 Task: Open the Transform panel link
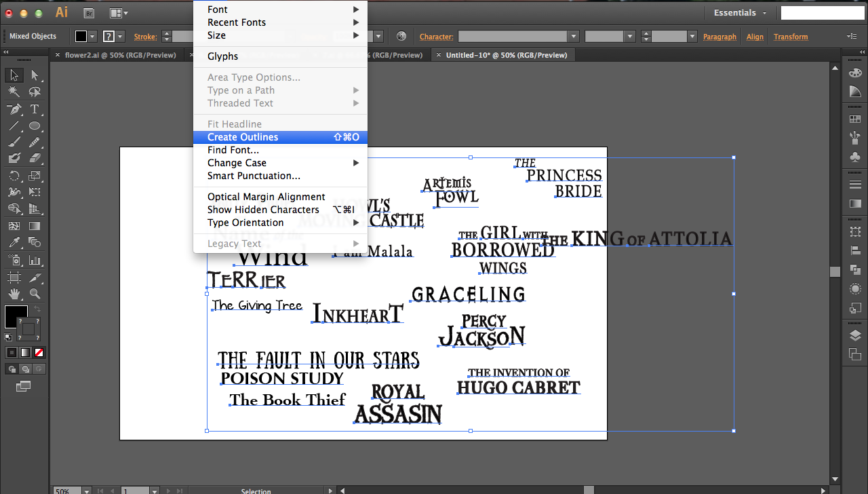pyautogui.click(x=791, y=37)
